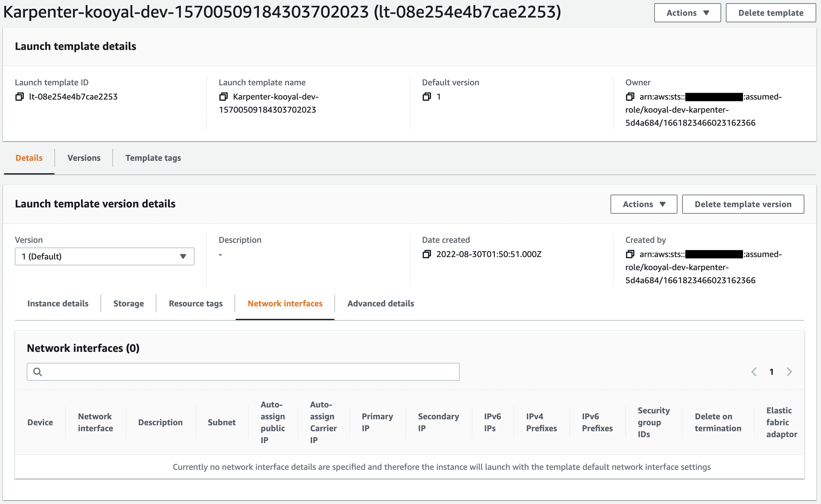Switch to the Versions tab
Viewport: 821px width, 504px height.
84,158
